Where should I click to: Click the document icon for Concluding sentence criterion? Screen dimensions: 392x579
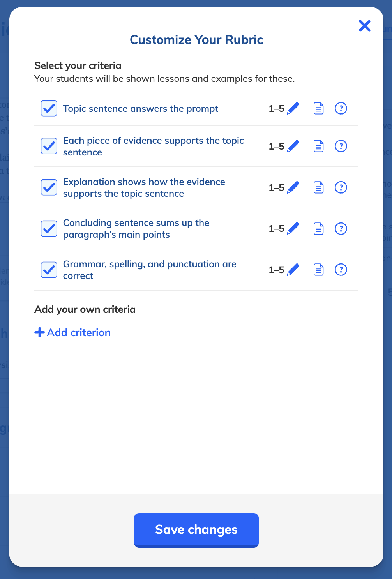[318, 229]
